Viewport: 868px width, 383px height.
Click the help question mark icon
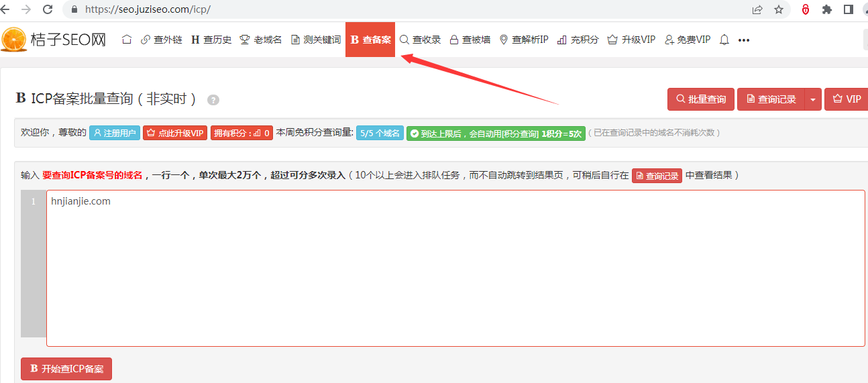coord(213,100)
